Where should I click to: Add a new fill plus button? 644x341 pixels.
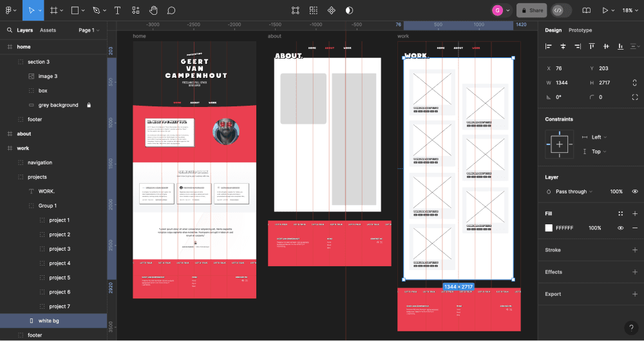(635, 213)
